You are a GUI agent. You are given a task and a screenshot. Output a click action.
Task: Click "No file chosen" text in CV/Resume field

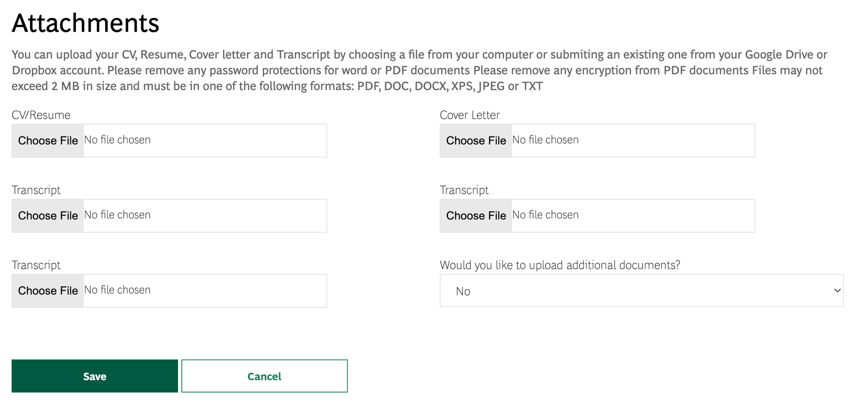click(117, 140)
